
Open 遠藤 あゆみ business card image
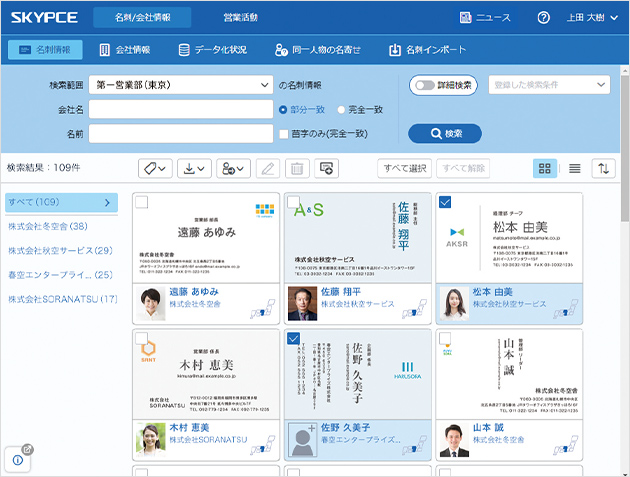click(206, 237)
